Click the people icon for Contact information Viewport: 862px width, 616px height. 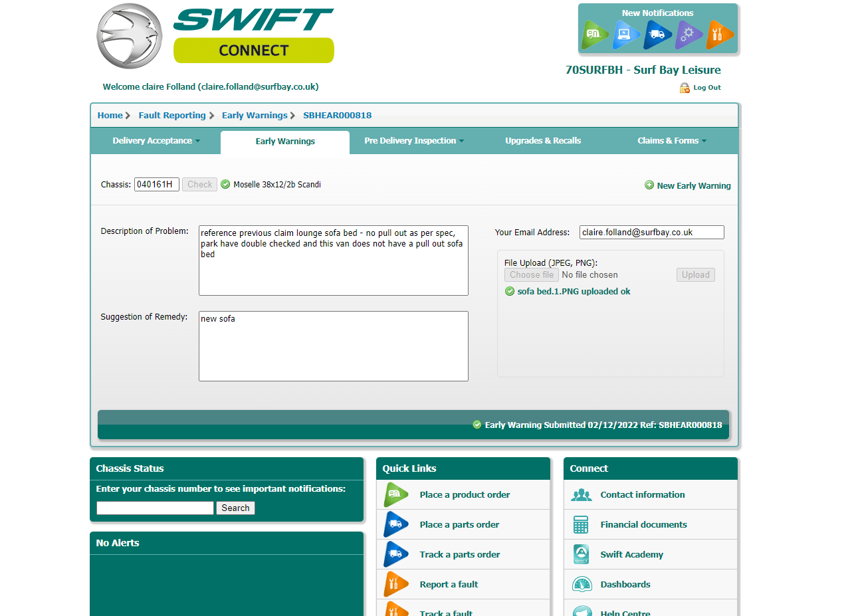point(582,494)
